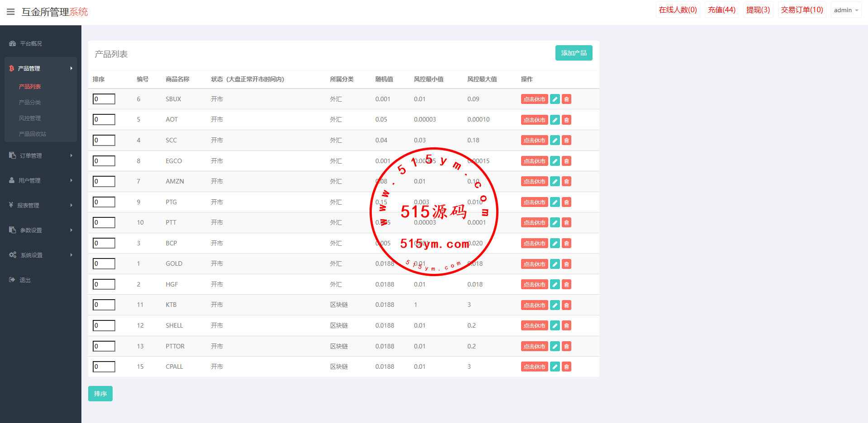The width and height of the screenshot is (868, 423).
Task: Toggle 点击休市 for the SHELL row
Action: [534, 326]
